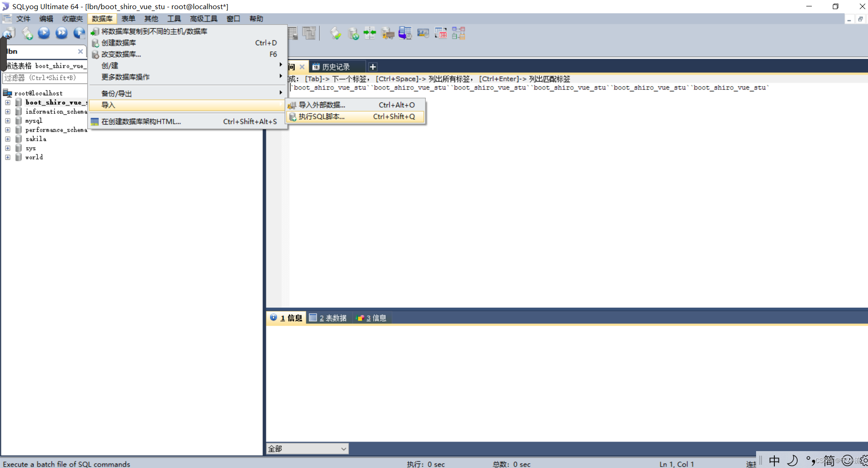Select 创建数据库 menu entry
This screenshot has height=468, width=868.
tap(188, 43)
